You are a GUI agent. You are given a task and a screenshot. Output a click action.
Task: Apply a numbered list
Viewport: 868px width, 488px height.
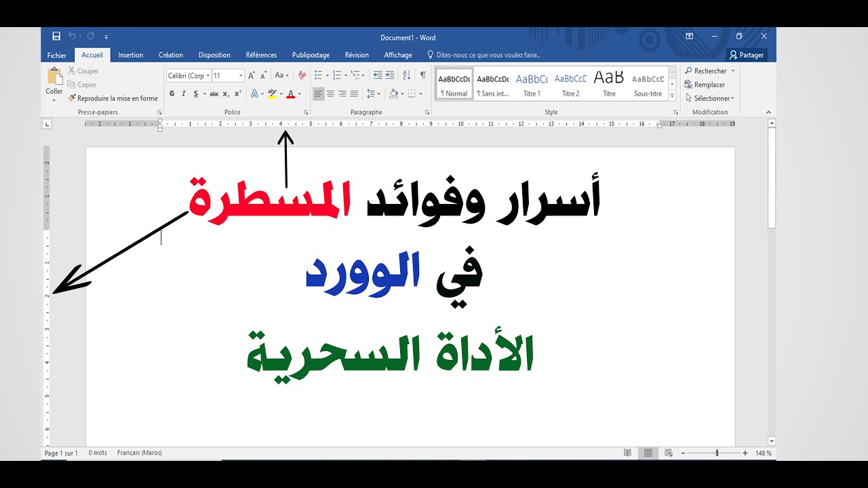tap(337, 76)
